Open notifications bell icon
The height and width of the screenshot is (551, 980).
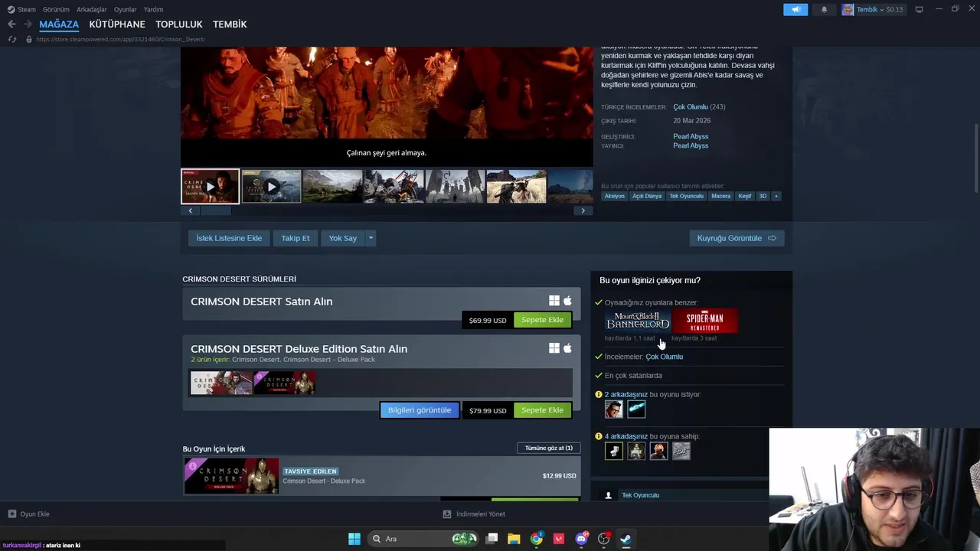[x=825, y=9]
